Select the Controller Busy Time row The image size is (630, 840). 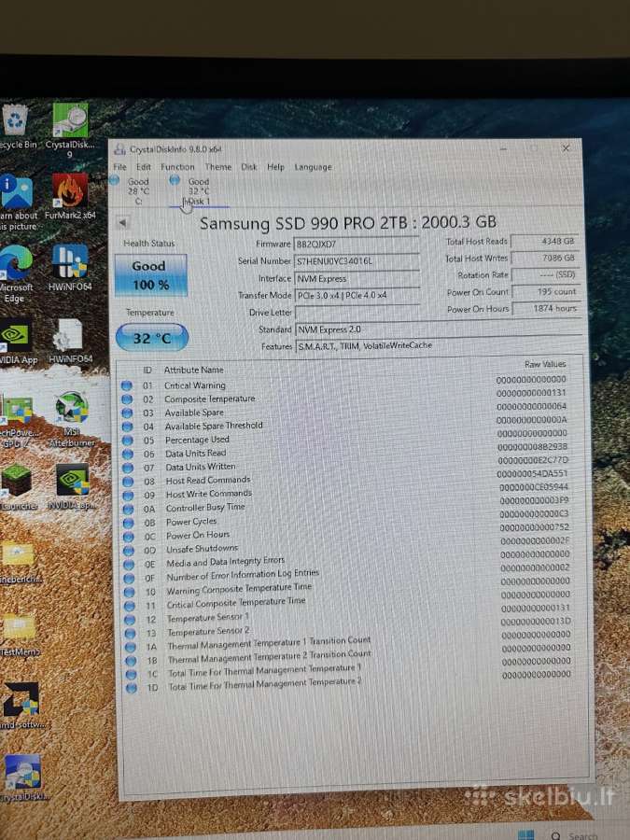(345, 506)
